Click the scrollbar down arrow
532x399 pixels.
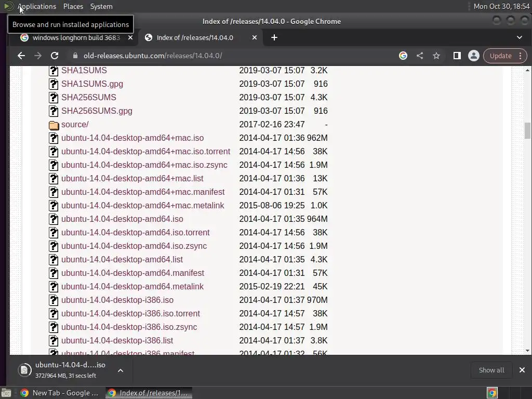[527, 351]
